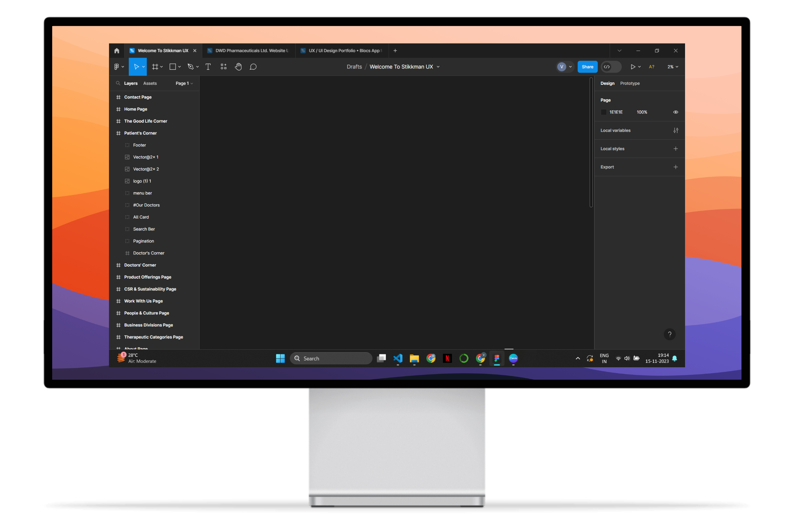Image resolution: width=794 pixels, height=532 pixels.
Task: Open presentation options dropdown chevron
Action: pyautogui.click(x=639, y=67)
